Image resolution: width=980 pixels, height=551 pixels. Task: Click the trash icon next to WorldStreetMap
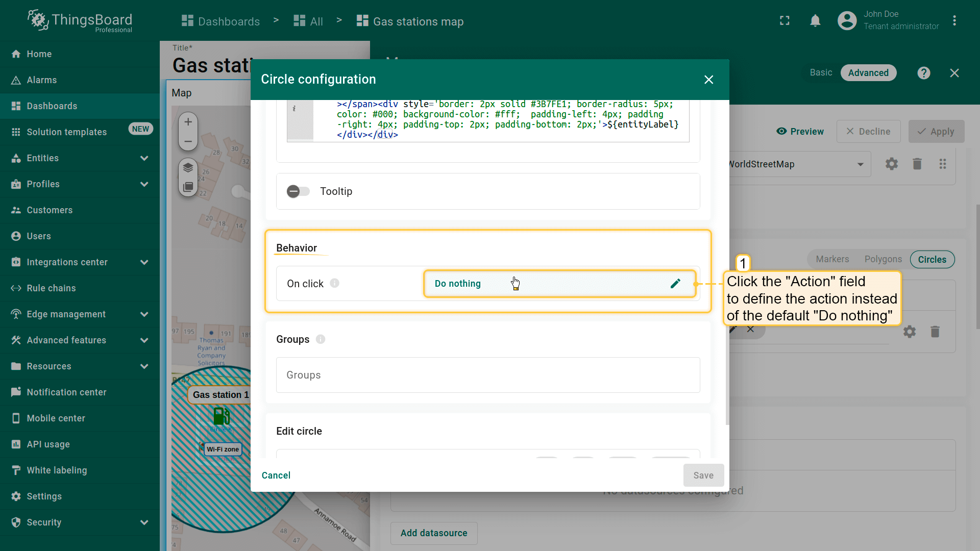point(917,164)
